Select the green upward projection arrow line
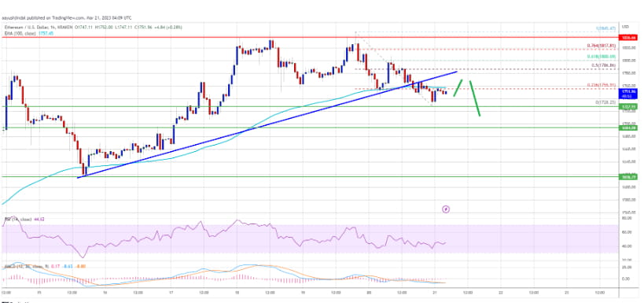 pyautogui.click(x=458, y=87)
